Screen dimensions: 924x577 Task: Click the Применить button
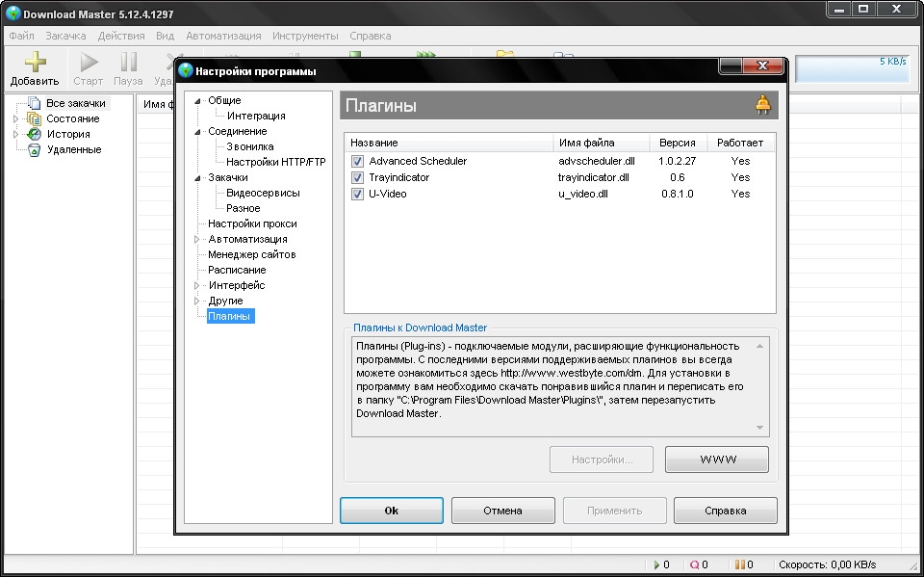(x=615, y=511)
